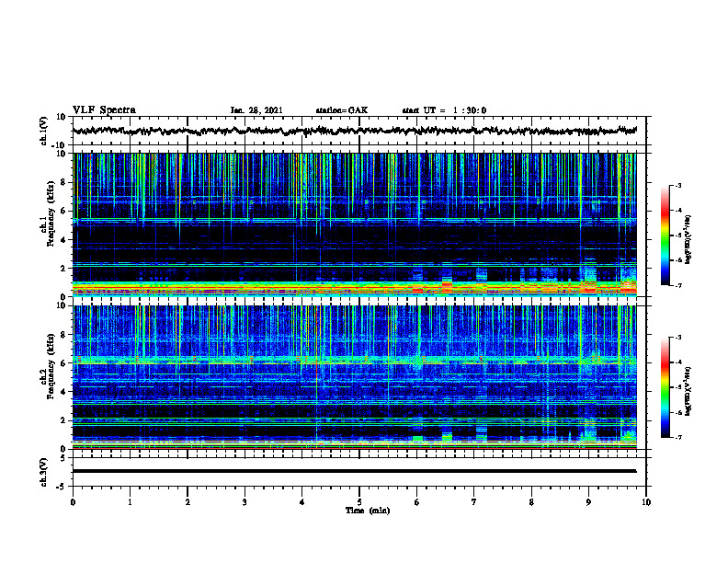This screenshot has width=728, height=563.
Task: Click the "2" kHz tick on ch.1 frequency axis
Action: tap(63, 269)
